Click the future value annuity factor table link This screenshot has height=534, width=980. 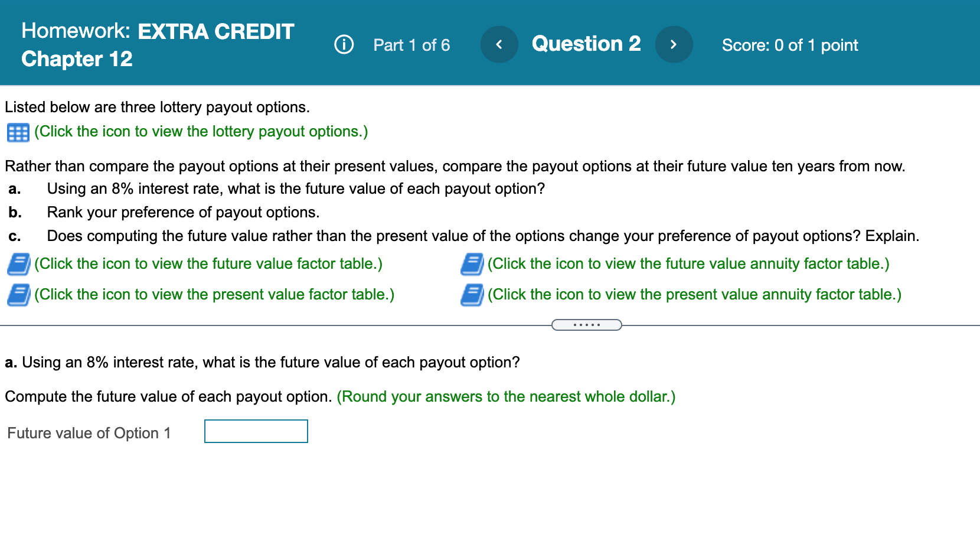click(688, 264)
